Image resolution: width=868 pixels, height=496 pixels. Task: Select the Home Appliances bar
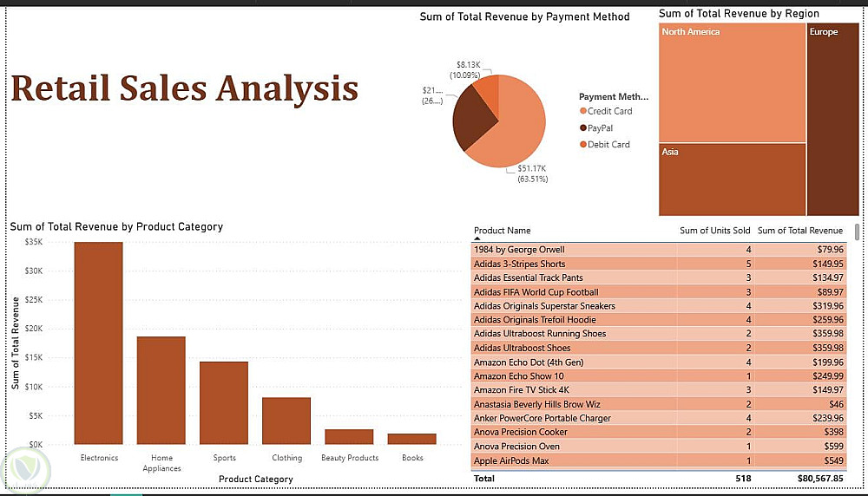pos(161,390)
